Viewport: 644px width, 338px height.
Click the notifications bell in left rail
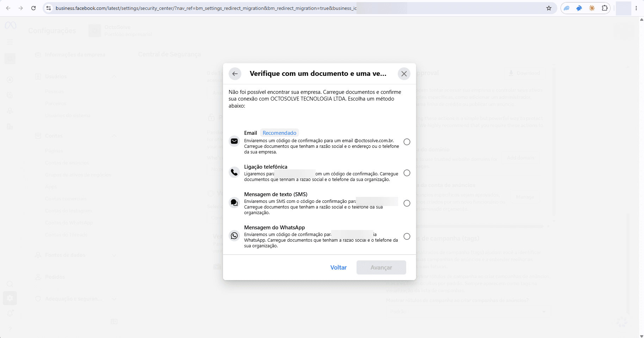tap(10, 313)
